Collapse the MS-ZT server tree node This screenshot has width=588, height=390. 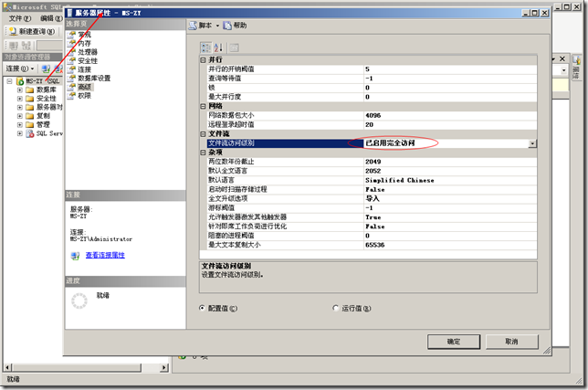click(x=10, y=81)
